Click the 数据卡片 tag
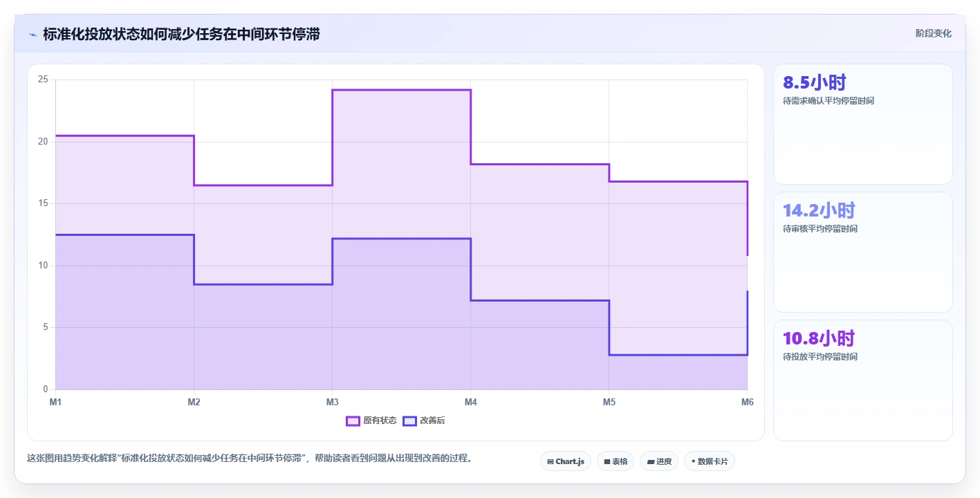This screenshot has width=980, height=498. click(x=709, y=461)
